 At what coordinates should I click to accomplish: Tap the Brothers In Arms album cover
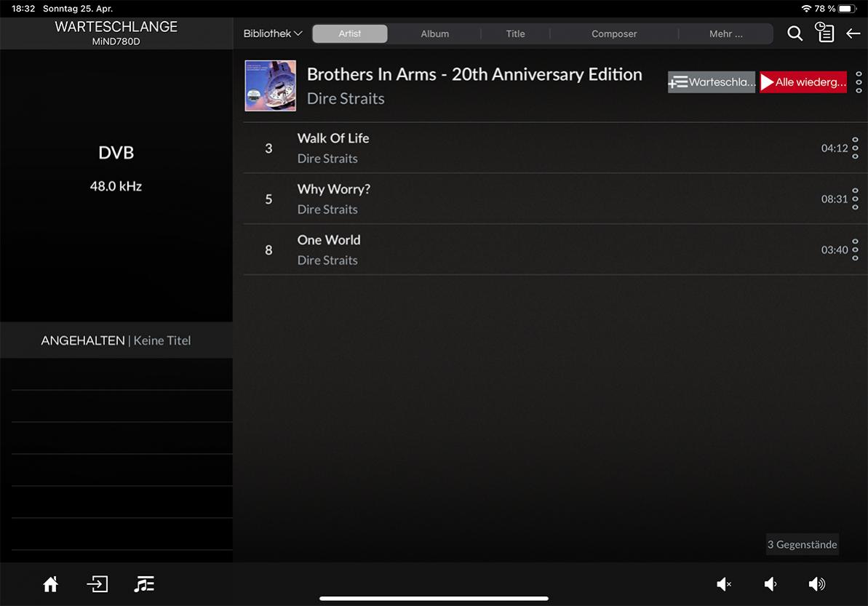271,86
